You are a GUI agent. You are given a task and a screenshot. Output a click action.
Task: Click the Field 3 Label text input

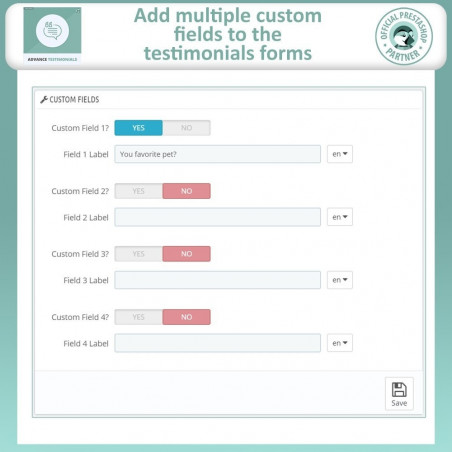pos(218,280)
